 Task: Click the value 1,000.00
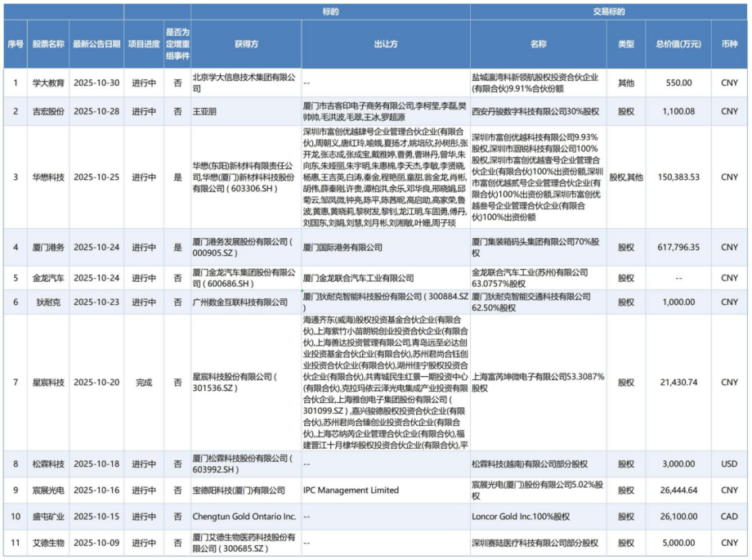678,302
